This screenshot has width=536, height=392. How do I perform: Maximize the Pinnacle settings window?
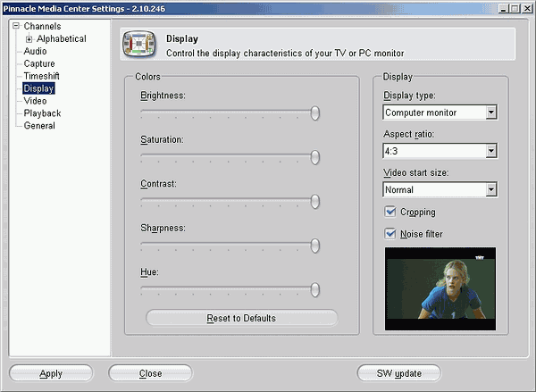tap(515, 9)
